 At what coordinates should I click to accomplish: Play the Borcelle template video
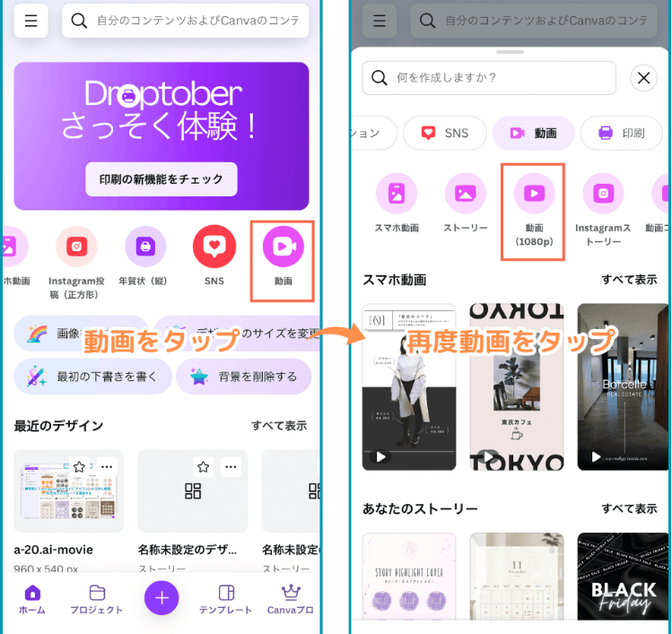(x=596, y=457)
